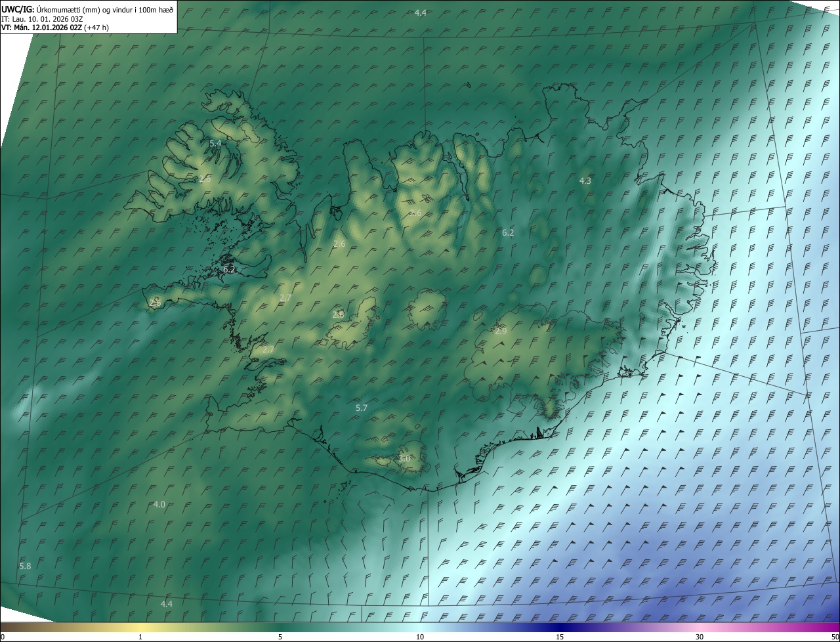Click the '3.0' value near the south coast
The width and height of the screenshot is (840, 642).
(404, 459)
